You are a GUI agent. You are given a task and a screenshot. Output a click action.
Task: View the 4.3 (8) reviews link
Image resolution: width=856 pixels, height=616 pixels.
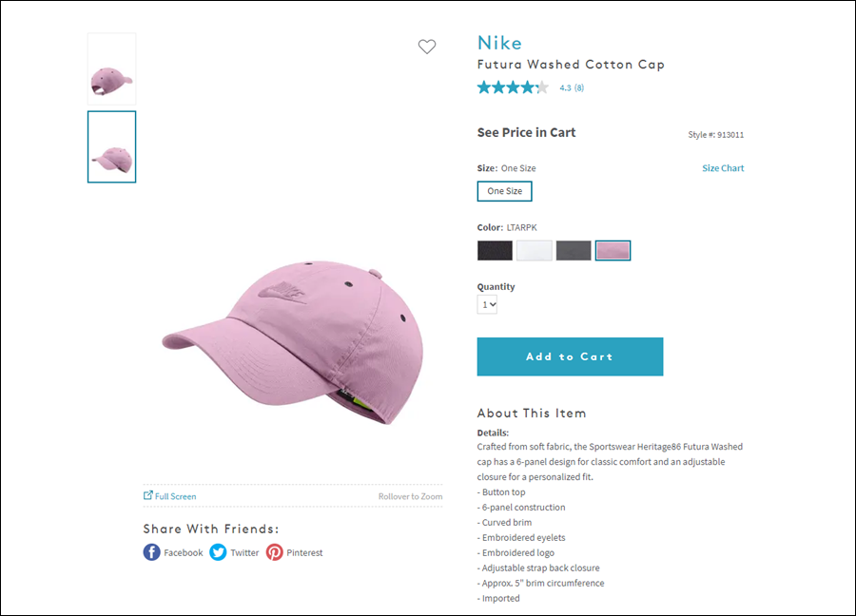pyautogui.click(x=572, y=87)
